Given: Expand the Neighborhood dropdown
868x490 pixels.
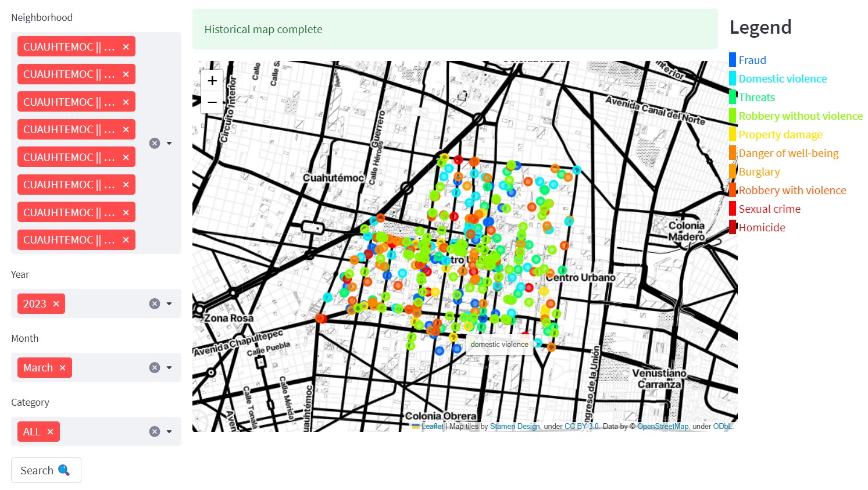Looking at the screenshot, I should (169, 143).
